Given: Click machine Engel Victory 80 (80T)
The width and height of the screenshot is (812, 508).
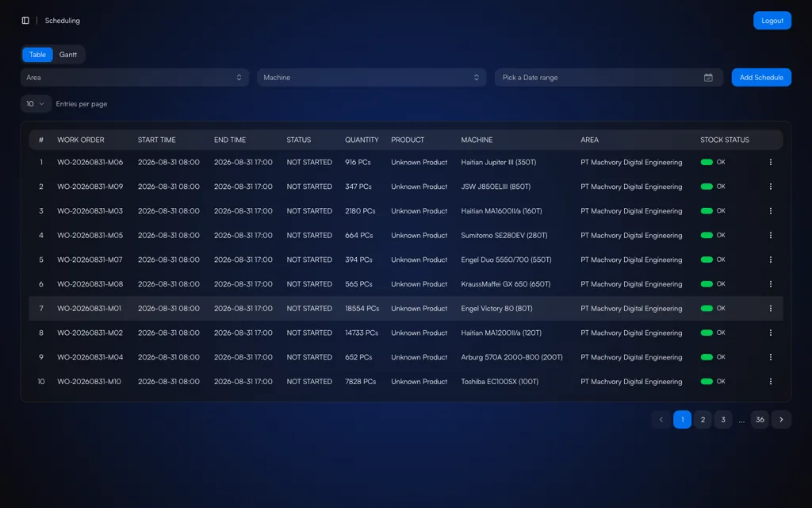Looking at the screenshot, I should point(496,309).
